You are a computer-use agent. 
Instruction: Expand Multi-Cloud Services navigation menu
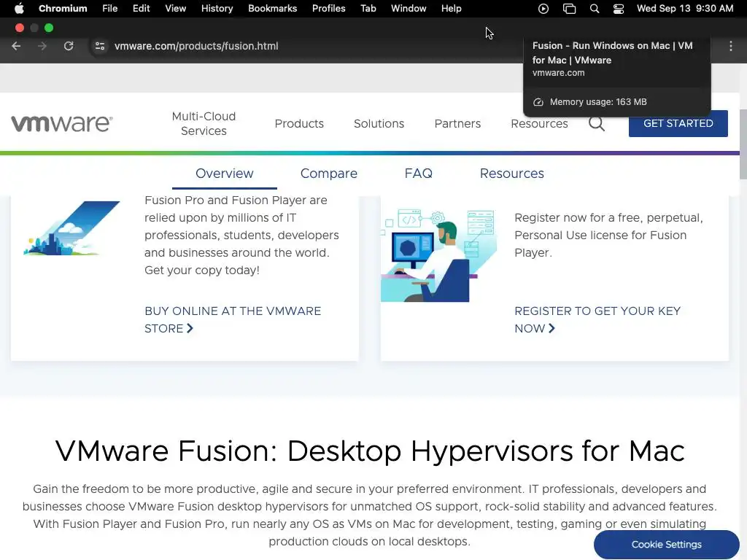click(204, 123)
